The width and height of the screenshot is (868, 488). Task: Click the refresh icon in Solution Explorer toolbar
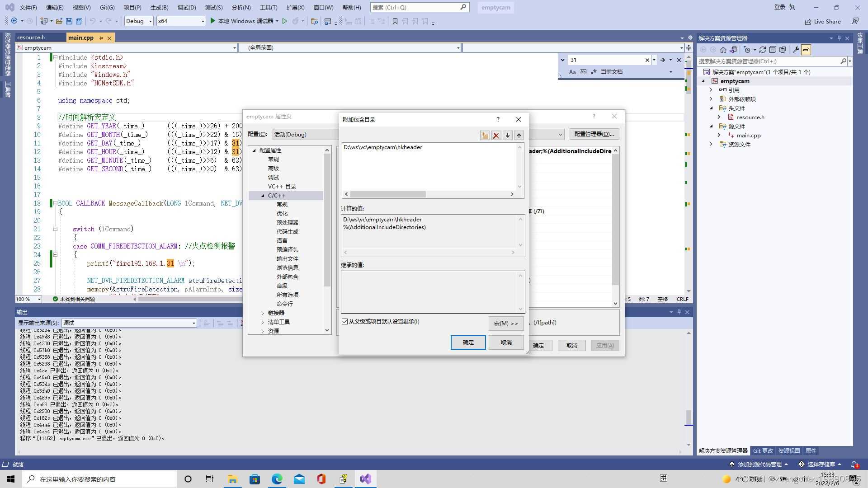(x=763, y=50)
